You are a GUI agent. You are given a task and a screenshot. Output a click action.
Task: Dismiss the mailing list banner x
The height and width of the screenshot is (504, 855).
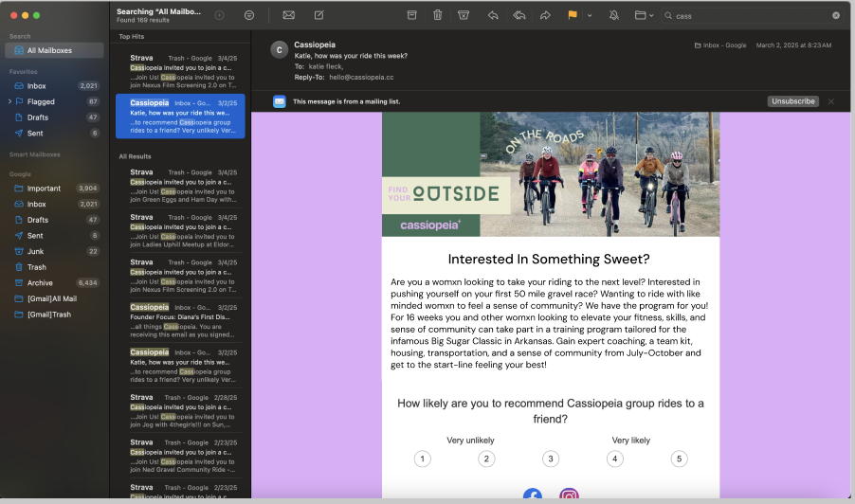(831, 101)
